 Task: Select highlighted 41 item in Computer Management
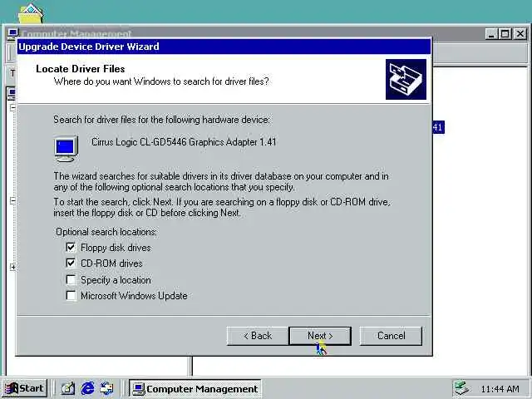(438, 127)
